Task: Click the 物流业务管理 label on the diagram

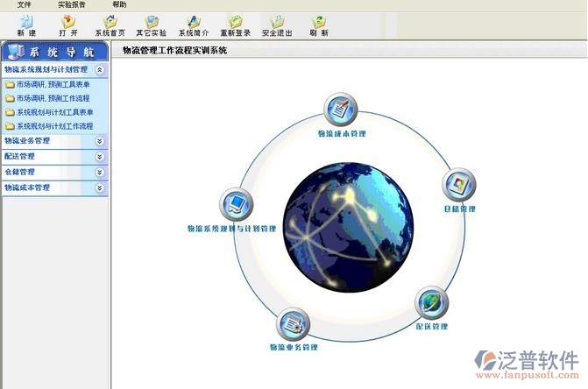Action: click(x=294, y=348)
